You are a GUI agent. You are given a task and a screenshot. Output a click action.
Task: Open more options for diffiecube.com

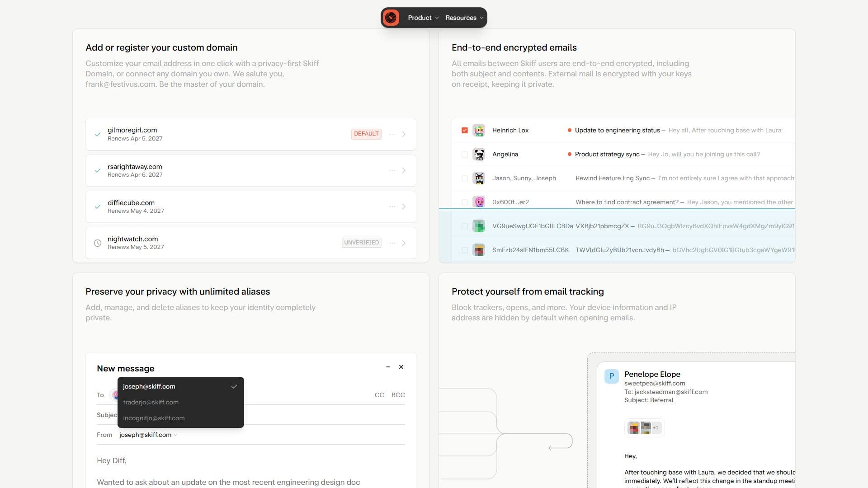pos(392,206)
